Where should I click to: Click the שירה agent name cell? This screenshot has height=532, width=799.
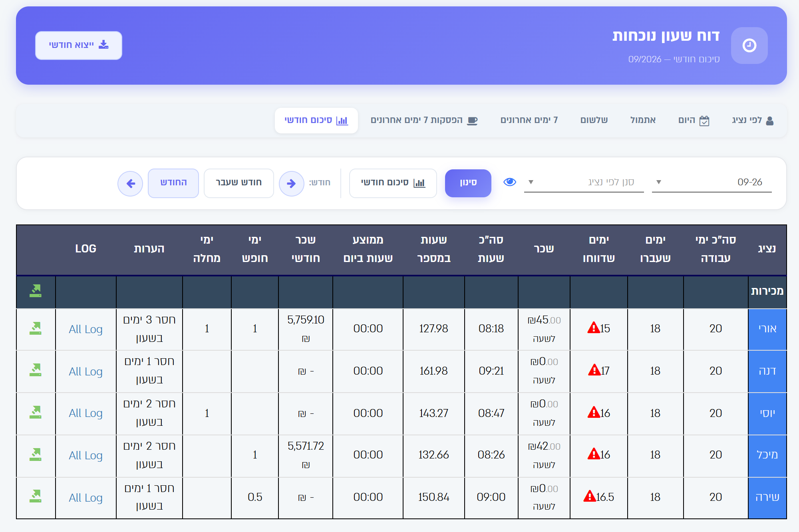(767, 498)
